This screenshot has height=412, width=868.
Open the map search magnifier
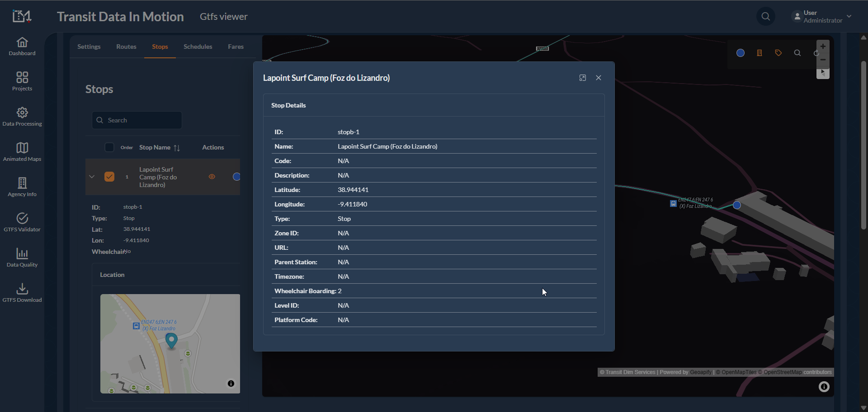[797, 53]
